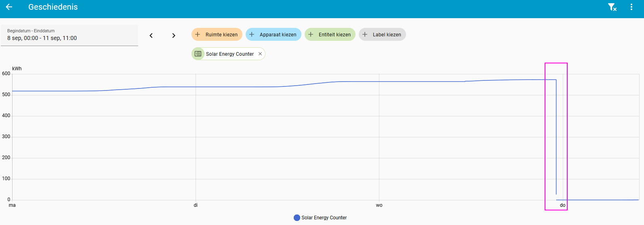Click the Solar Energy Counter entity icon
Viewport: 644px width, 225px height.
click(198, 54)
